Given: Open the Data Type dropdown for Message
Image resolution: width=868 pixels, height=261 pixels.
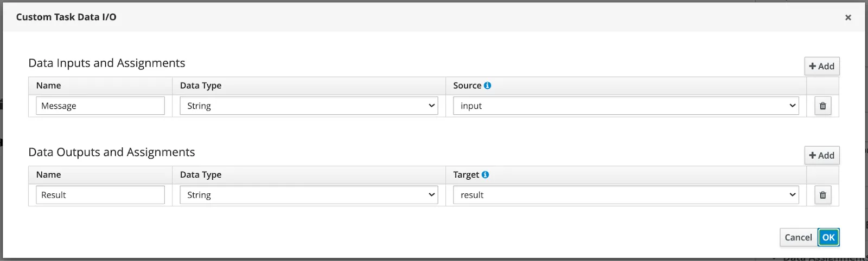Looking at the screenshot, I should pyautogui.click(x=309, y=106).
